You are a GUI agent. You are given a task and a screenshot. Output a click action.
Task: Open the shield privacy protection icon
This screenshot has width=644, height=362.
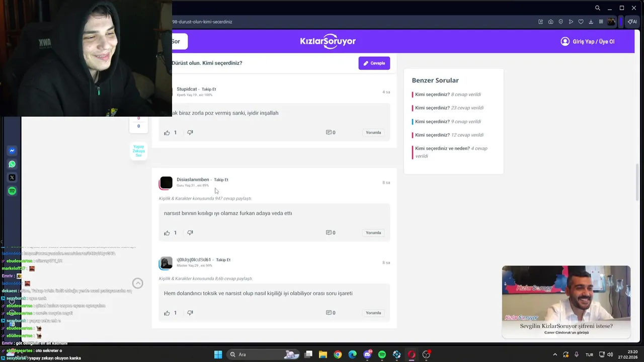[x=560, y=22]
